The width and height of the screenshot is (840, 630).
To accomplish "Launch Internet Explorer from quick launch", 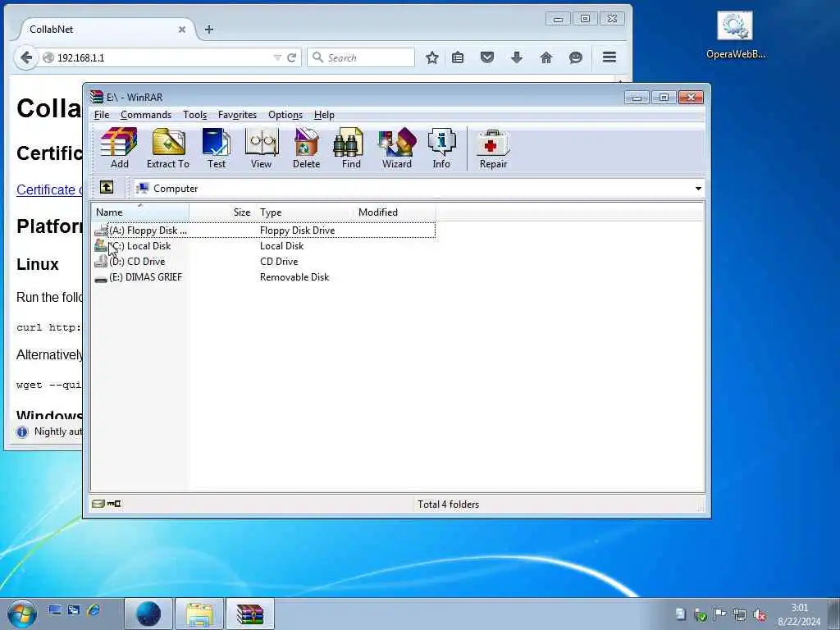I will [93, 609].
